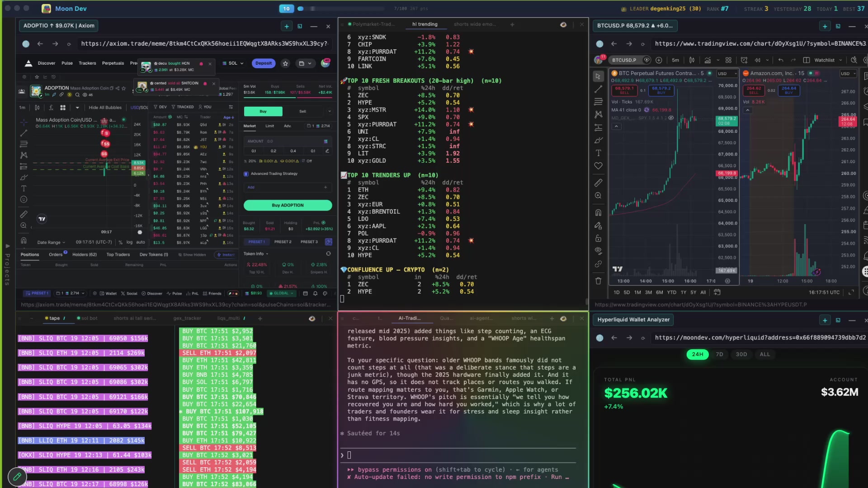Expand Date Range dropdown
The image size is (868, 488).
51,243
